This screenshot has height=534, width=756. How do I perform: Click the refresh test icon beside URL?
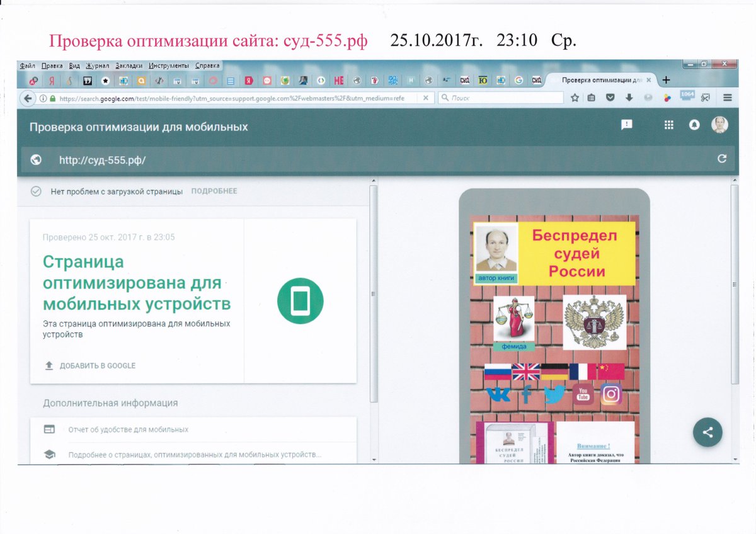coord(722,159)
